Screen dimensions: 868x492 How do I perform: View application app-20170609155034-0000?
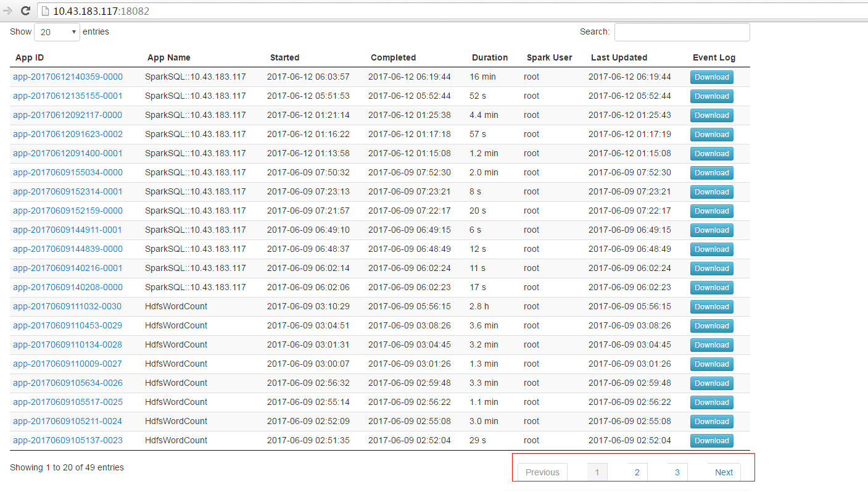click(x=68, y=172)
